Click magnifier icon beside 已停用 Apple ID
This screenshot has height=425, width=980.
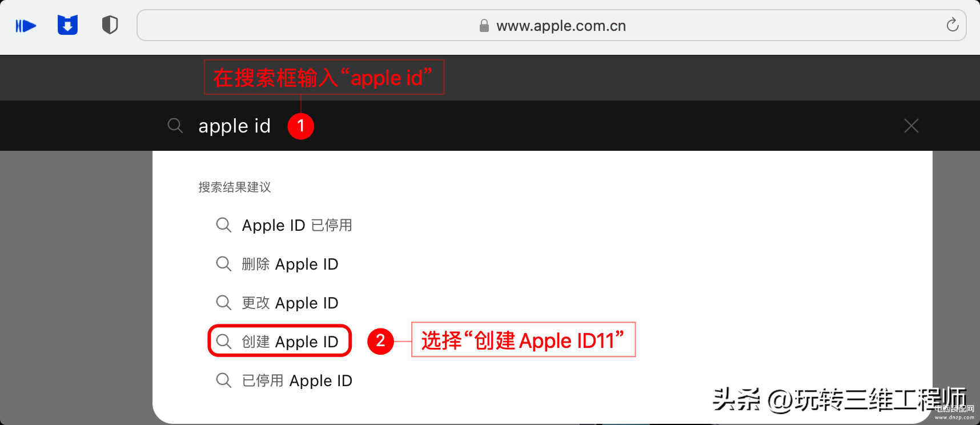click(x=223, y=380)
